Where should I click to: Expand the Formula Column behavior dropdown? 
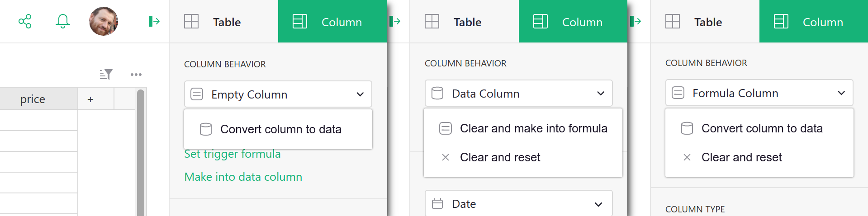pyautogui.click(x=759, y=93)
